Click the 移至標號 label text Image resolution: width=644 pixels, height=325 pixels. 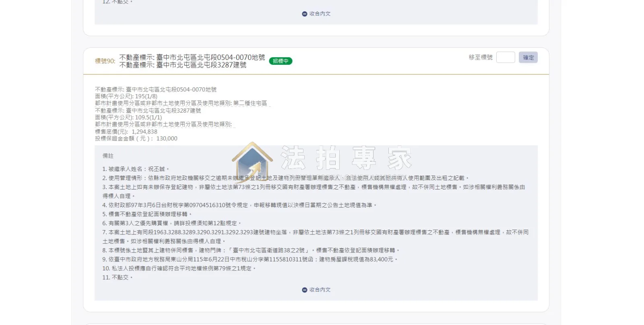click(x=481, y=57)
